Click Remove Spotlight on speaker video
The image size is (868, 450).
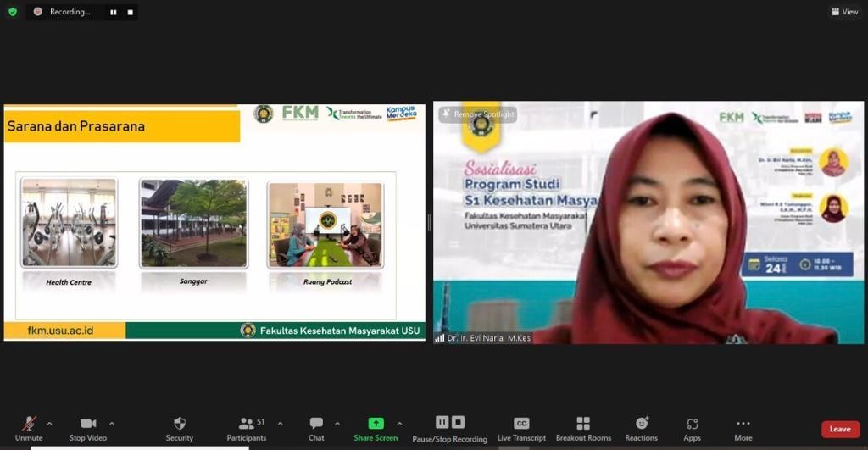coord(478,114)
